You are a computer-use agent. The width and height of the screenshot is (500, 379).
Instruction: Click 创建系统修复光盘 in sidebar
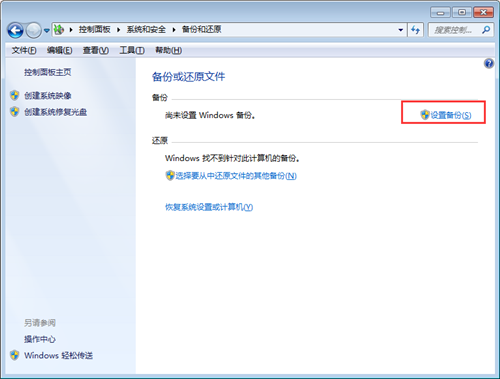pyautogui.click(x=55, y=112)
